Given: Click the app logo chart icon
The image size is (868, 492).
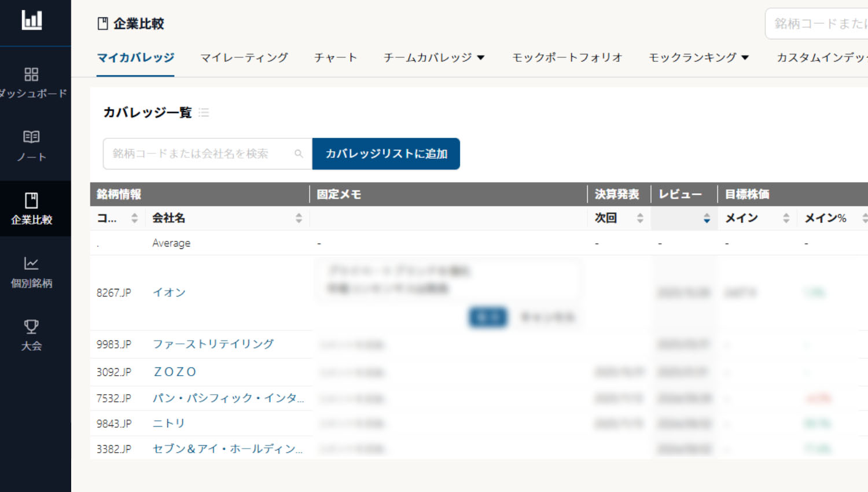Looking at the screenshot, I should pos(32,20).
